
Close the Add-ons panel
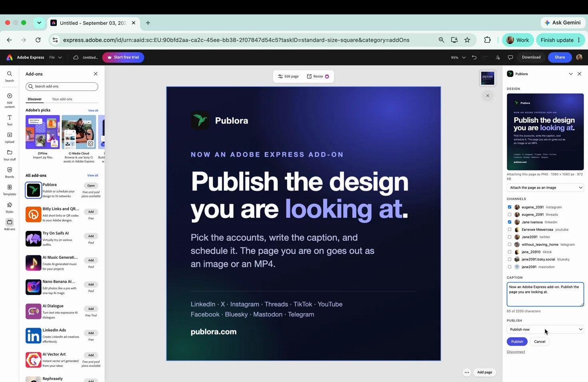[96, 74]
